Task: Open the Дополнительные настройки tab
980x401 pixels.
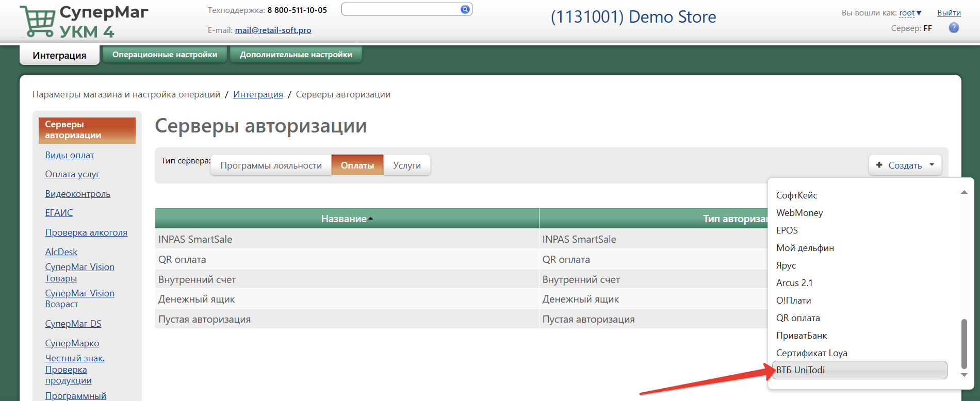Action: point(296,55)
